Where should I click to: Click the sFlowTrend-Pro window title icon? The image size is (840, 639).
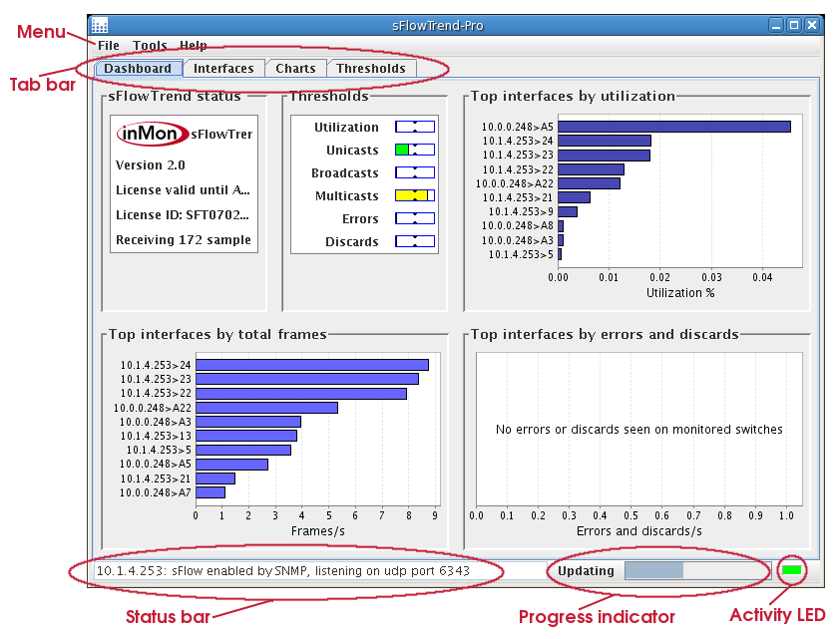pyautogui.click(x=100, y=25)
